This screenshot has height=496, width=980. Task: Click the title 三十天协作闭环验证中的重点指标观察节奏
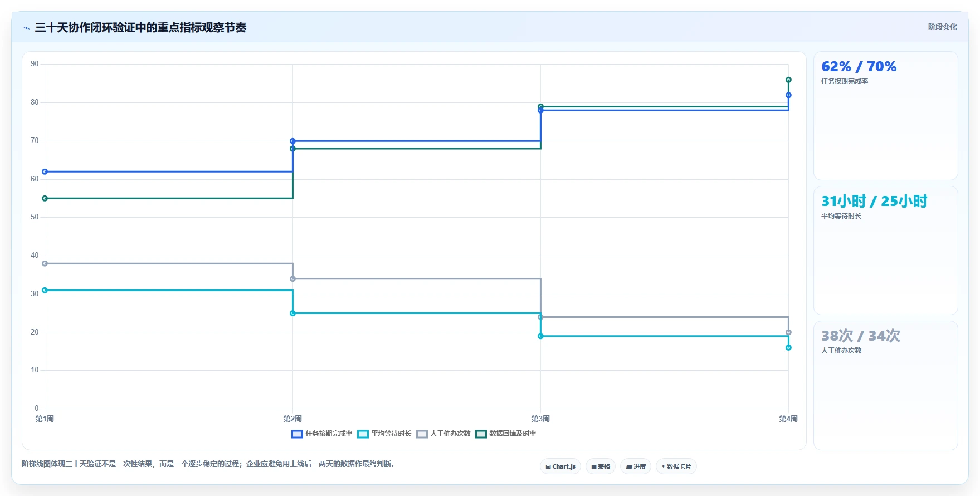pyautogui.click(x=140, y=28)
